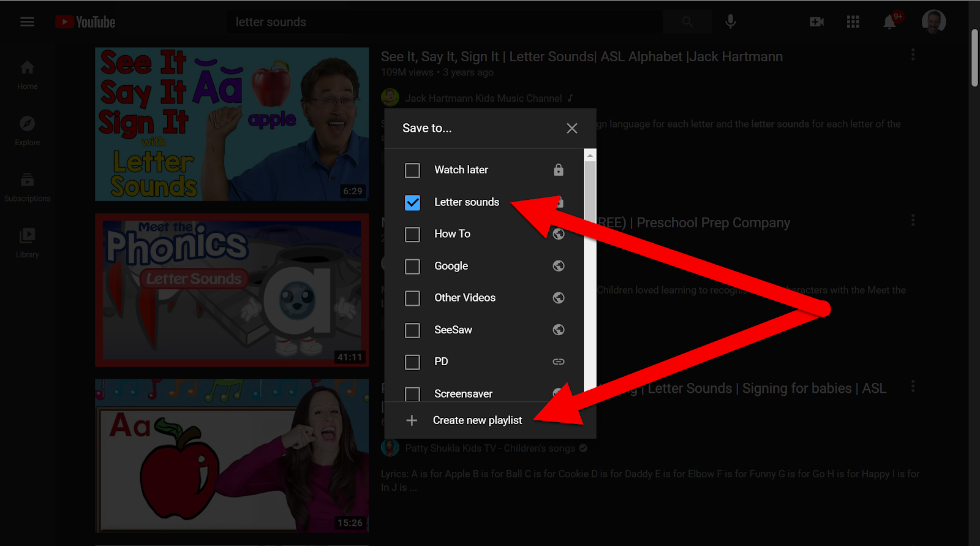Viewport: 980px width, 546px height.
Task: Check the Watch later checkbox
Action: (413, 170)
